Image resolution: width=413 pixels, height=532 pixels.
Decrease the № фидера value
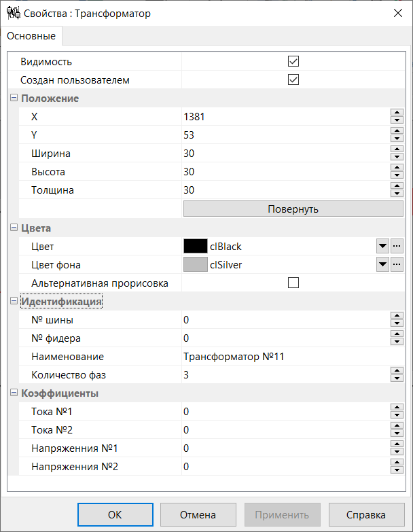397,342
